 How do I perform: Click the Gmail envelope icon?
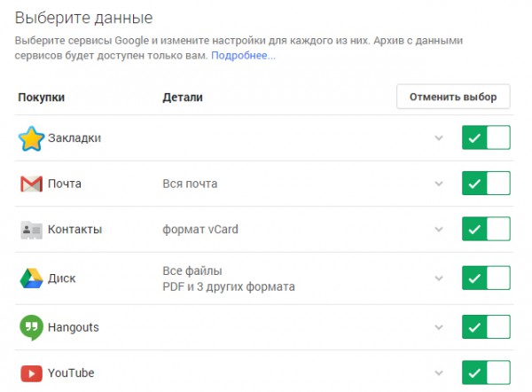pyautogui.click(x=32, y=184)
